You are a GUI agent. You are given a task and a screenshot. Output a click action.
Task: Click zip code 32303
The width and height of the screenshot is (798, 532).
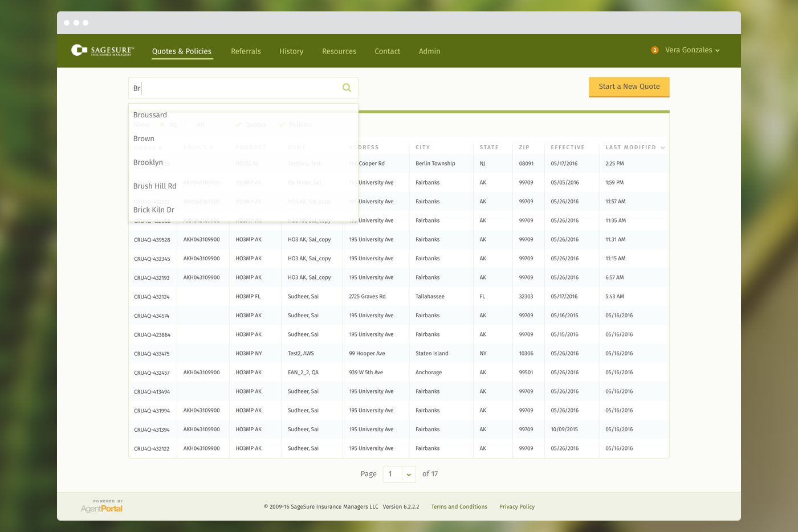(526, 296)
